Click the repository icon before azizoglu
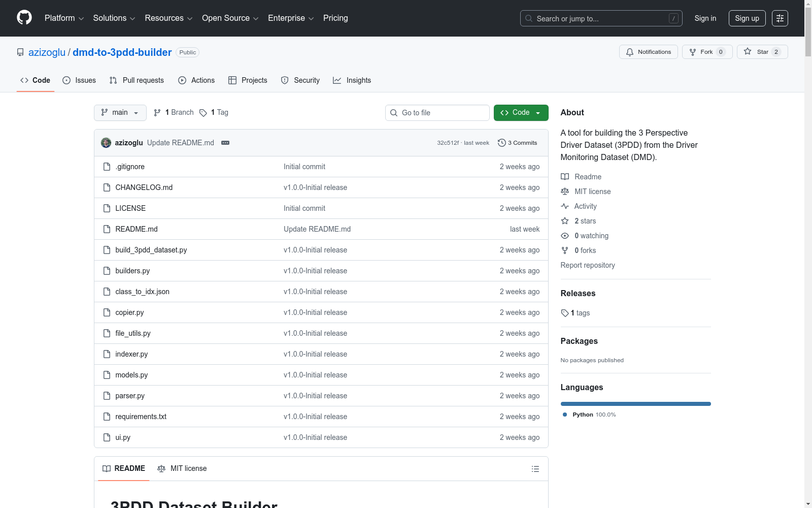812x508 pixels. point(20,52)
